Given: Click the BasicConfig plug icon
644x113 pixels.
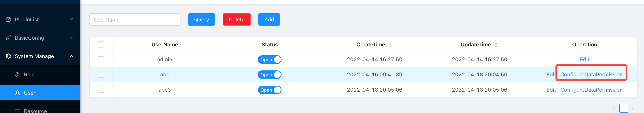Looking at the screenshot, I should coord(8,38).
